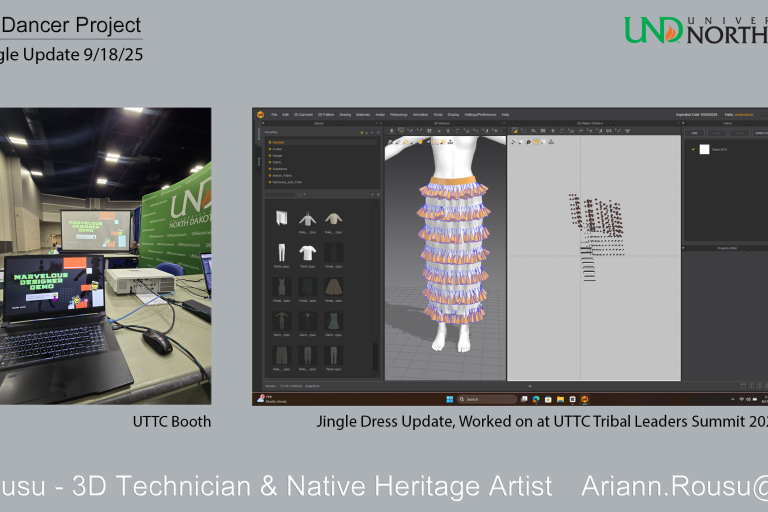Select the brown skirt garment thumbnail

pos(333,287)
